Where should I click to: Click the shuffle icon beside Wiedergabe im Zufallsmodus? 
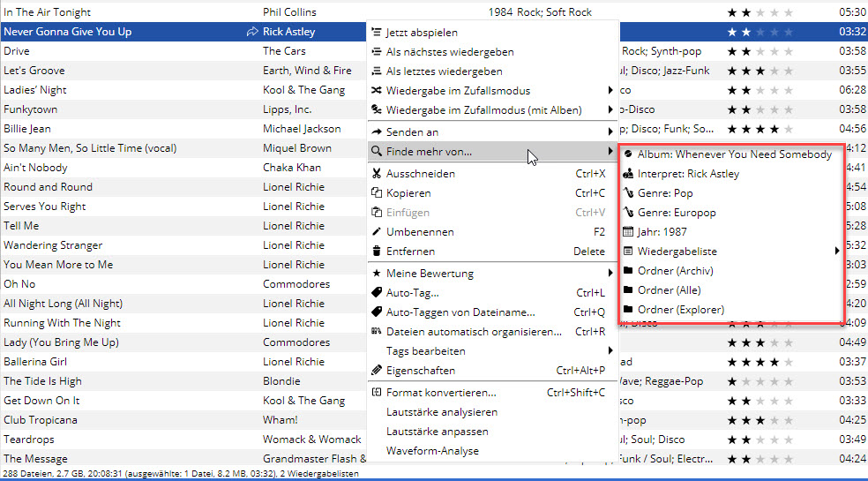(x=377, y=91)
